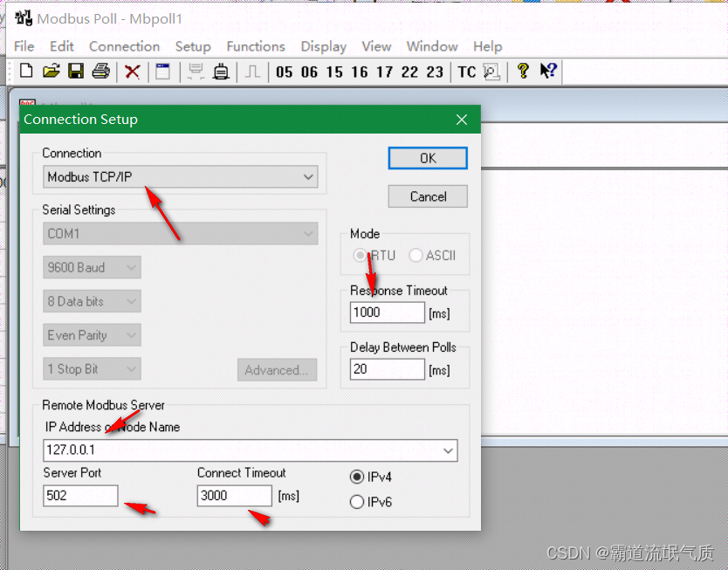Image resolution: width=728 pixels, height=570 pixels.
Task: Confirm the setup with OK button
Action: click(428, 158)
